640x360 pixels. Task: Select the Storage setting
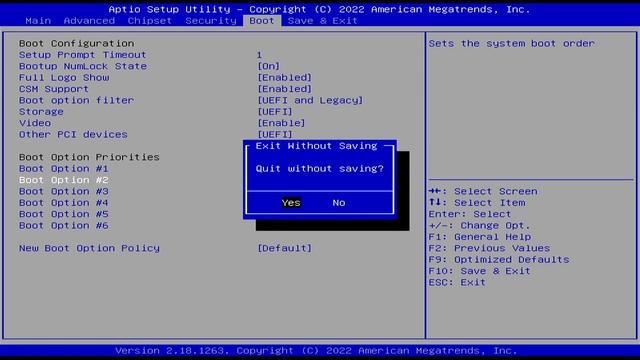tap(41, 112)
